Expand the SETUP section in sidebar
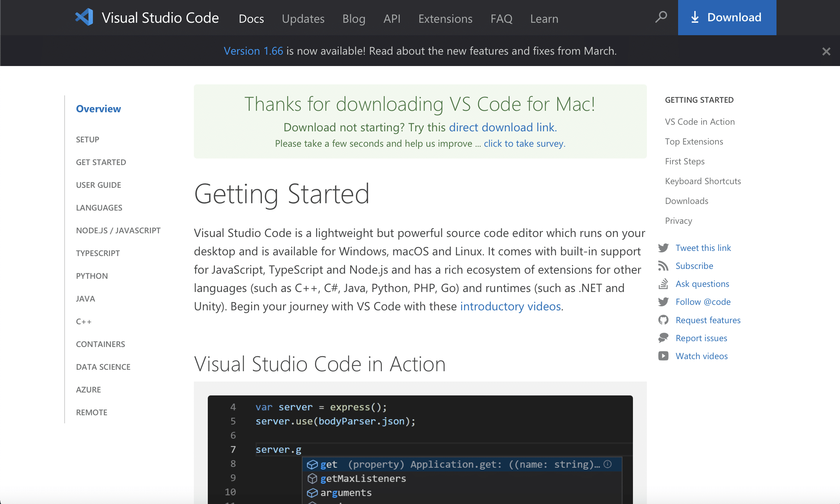 pos(87,139)
